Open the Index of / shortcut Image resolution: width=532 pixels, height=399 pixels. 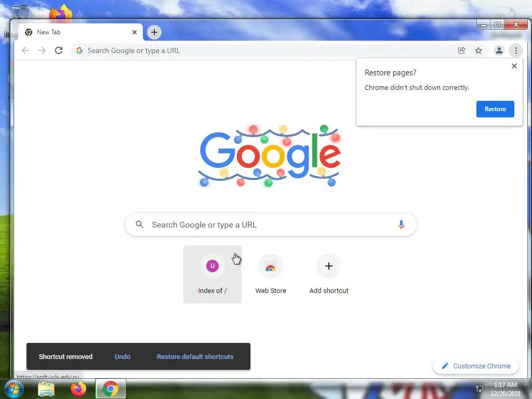pyautogui.click(x=212, y=274)
